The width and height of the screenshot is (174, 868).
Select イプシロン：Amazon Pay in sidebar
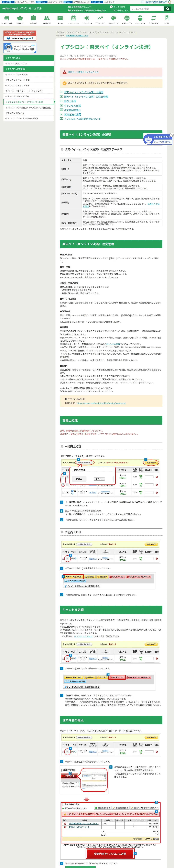29,96
